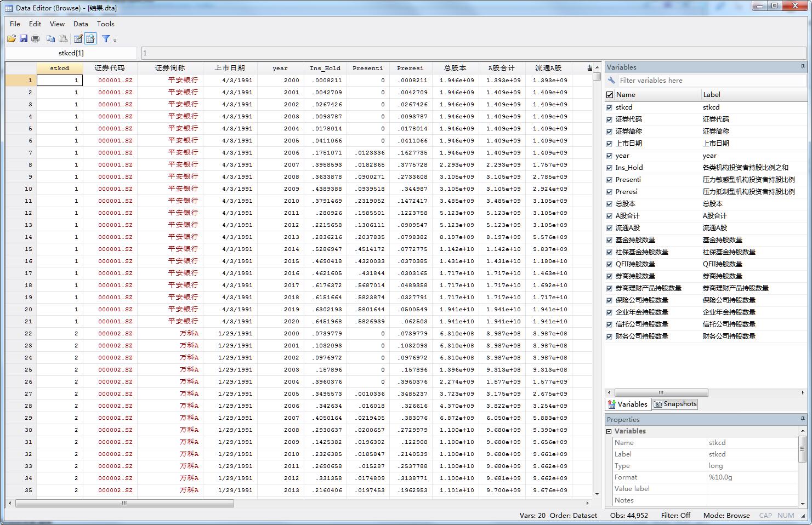Click the Save disk icon

click(24, 38)
